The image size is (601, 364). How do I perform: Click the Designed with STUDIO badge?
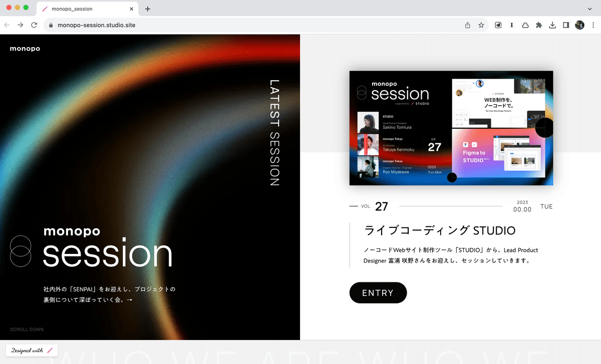(x=32, y=350)
